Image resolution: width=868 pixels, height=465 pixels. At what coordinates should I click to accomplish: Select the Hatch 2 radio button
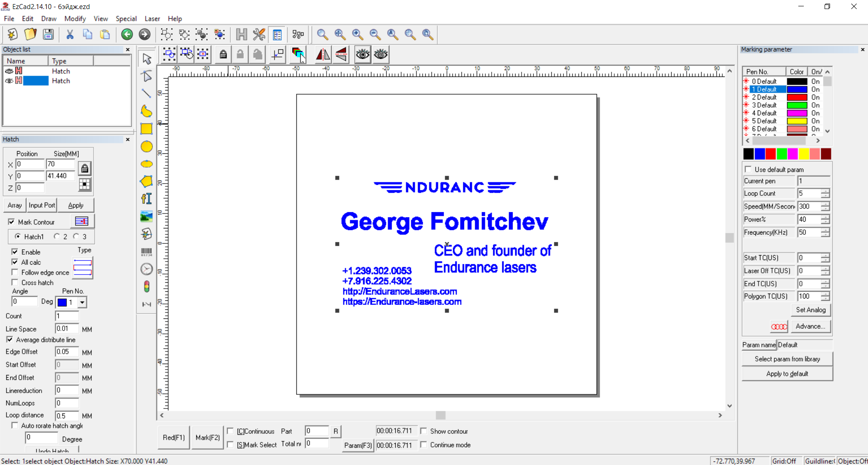(57, 237)
